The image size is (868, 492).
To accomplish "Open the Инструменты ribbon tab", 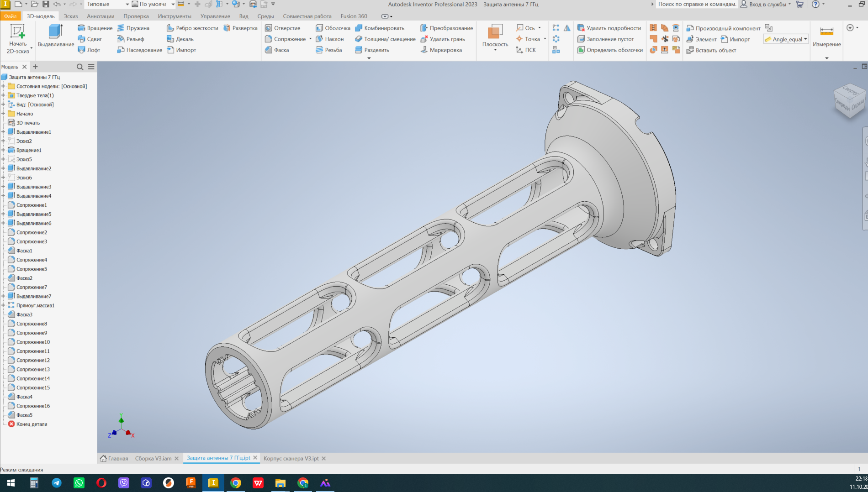I will 175,16.
